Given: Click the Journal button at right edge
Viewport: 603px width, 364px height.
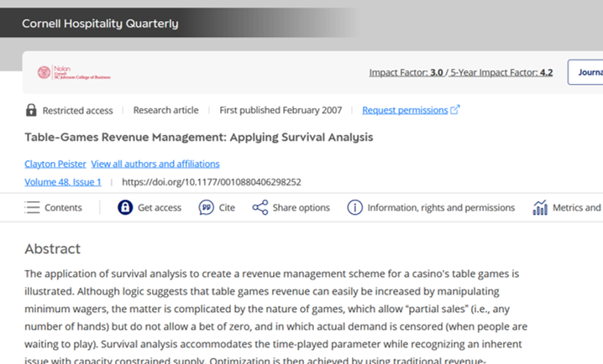Looking at the screenshot, I should tap(585, 72).
